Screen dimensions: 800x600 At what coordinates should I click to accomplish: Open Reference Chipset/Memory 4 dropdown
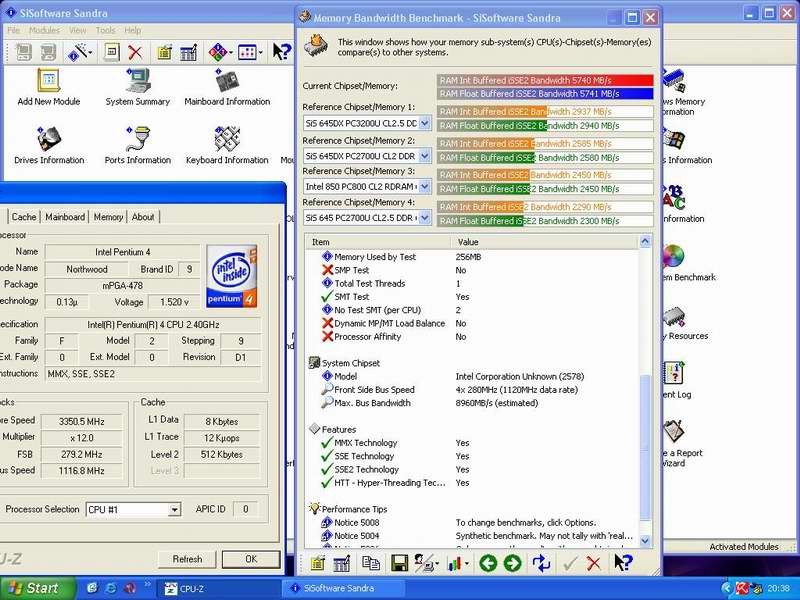tap(424, 218)
